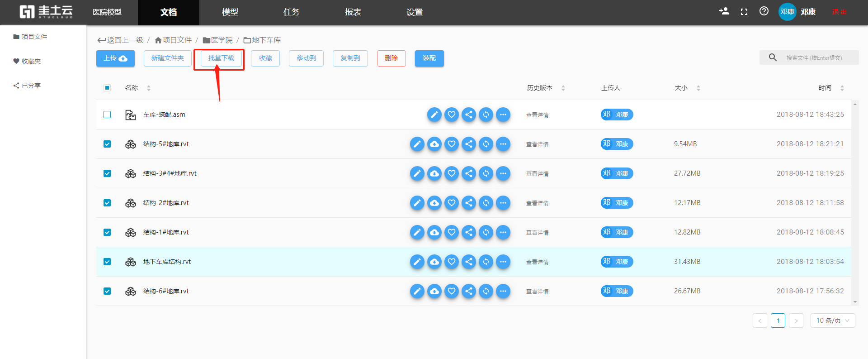
Task: Check the box for 车库-装配.asm
Action: click(107, 115)
